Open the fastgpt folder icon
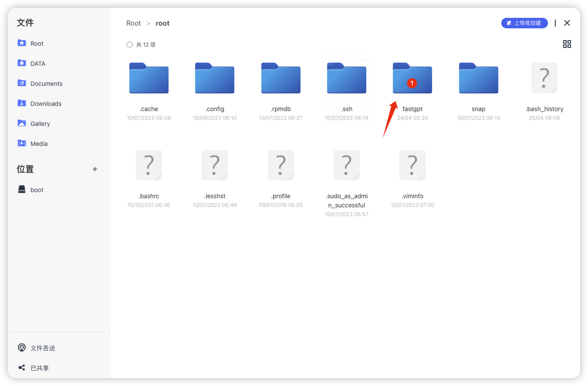The width and height of the screenshot is (588, 386). pyautogui.click(x=412, y=78)
